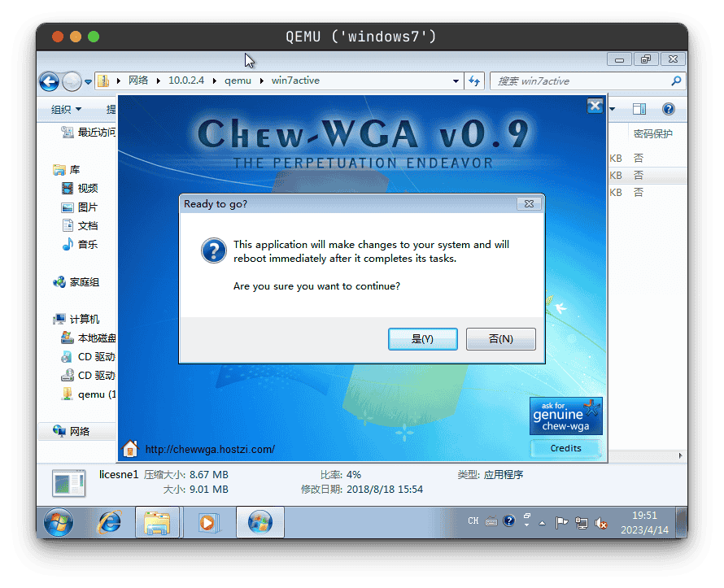Click the 密码保护 column header
724x588 pixels.
pyautogui.click(x=652, y=134)
